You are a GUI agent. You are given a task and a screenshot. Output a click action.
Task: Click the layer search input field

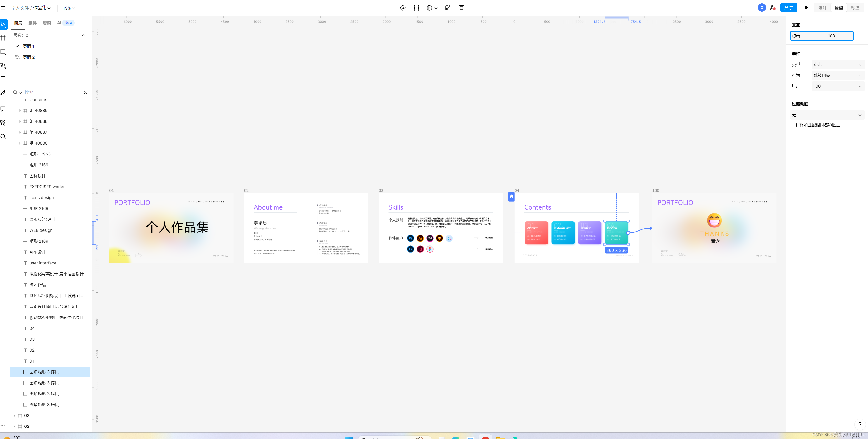click(x=51, y=92)
